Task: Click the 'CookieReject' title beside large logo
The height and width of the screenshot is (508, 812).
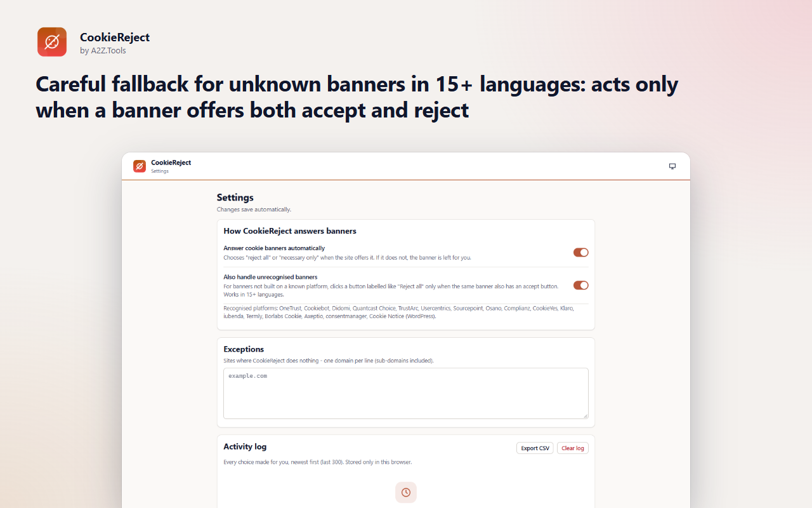Action: coord(115,37)
